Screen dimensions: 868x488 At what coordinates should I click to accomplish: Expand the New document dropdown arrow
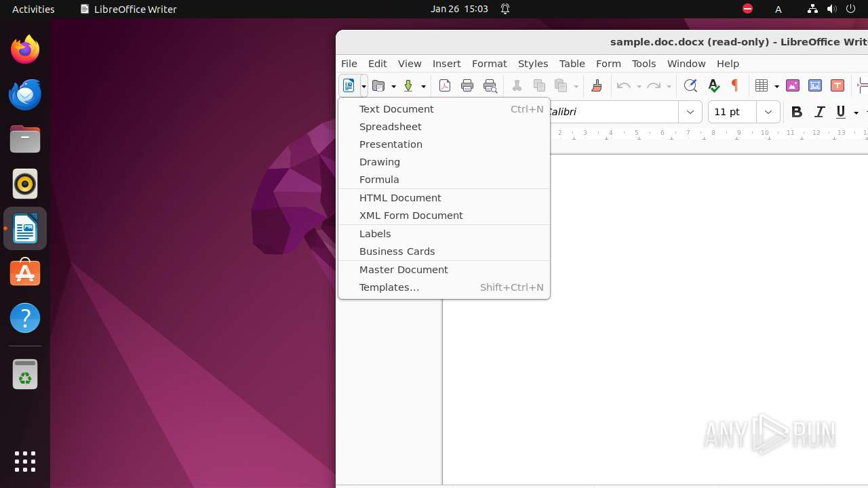363,86
